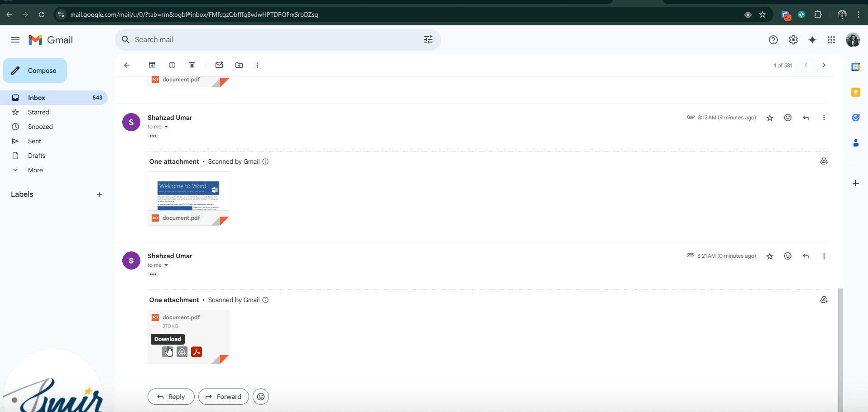The height and width of the screenshot is (412, 868).
Task: Reload the browser page
Action: pyautogui.click(x=42, y=14)
